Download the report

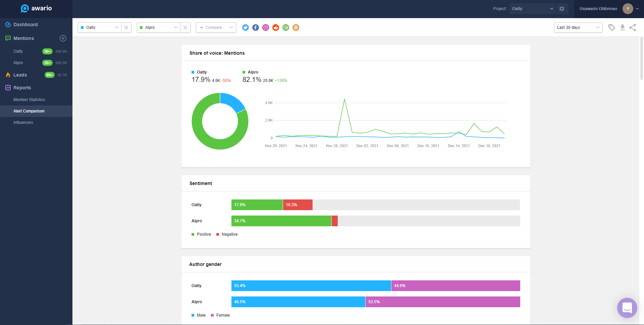tap(623, 28)
